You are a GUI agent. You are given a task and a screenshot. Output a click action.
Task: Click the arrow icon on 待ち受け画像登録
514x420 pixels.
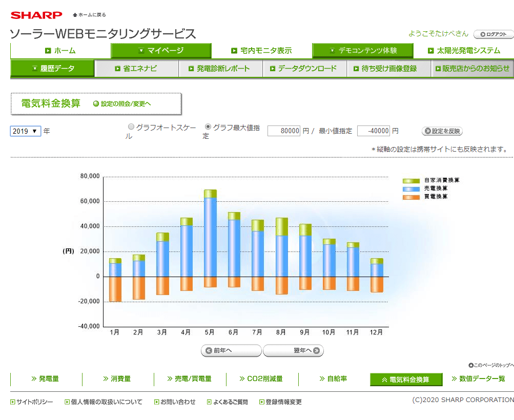click(356, 69)
